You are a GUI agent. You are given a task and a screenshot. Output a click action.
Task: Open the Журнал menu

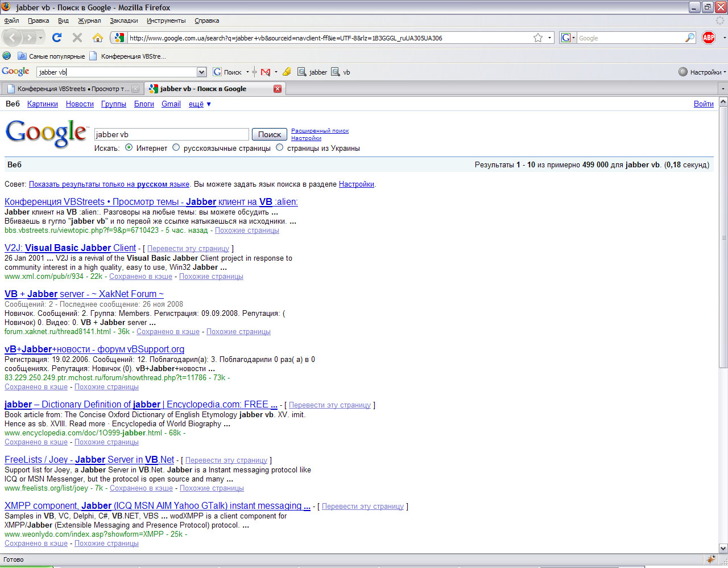pyautogui.click(x=89, y=20)
